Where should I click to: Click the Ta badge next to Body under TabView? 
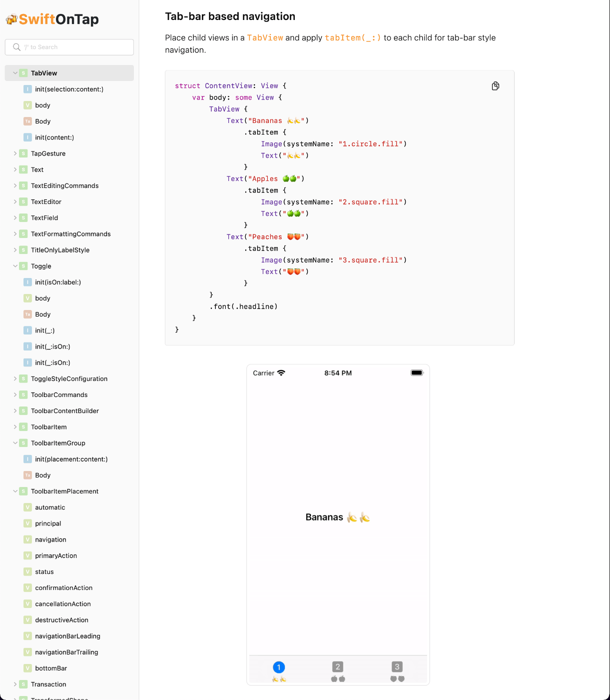tap(27, 121)
